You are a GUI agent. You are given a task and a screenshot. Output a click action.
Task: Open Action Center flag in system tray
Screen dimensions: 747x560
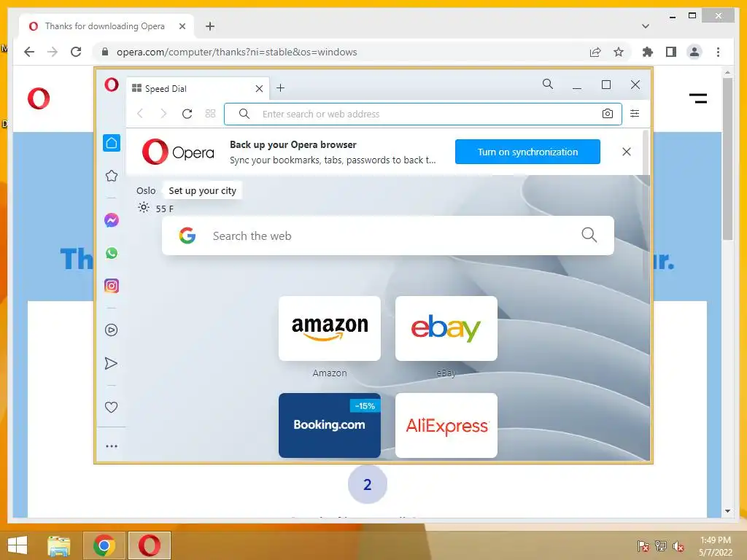pyautogui.click(x=643, y=546)
